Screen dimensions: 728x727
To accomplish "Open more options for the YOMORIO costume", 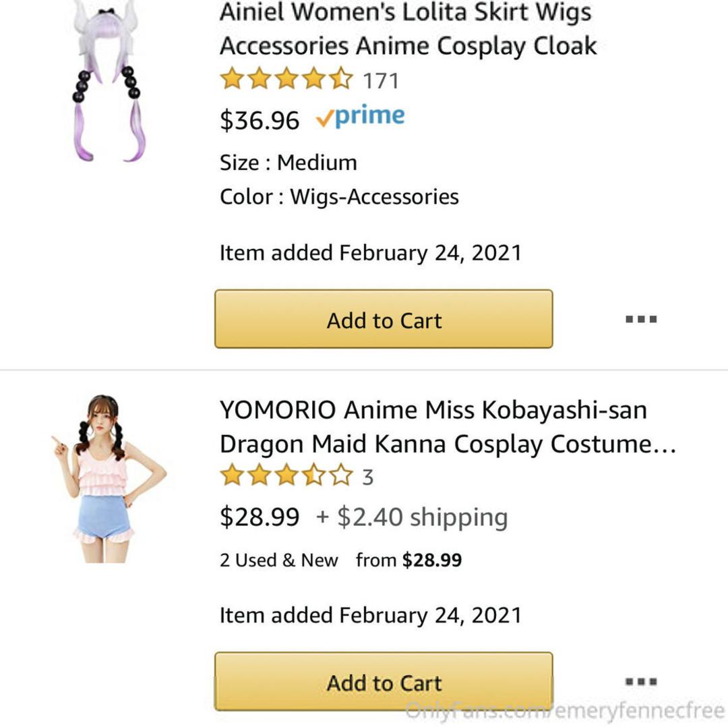I will pyautogui.click(x=640, y=682).
